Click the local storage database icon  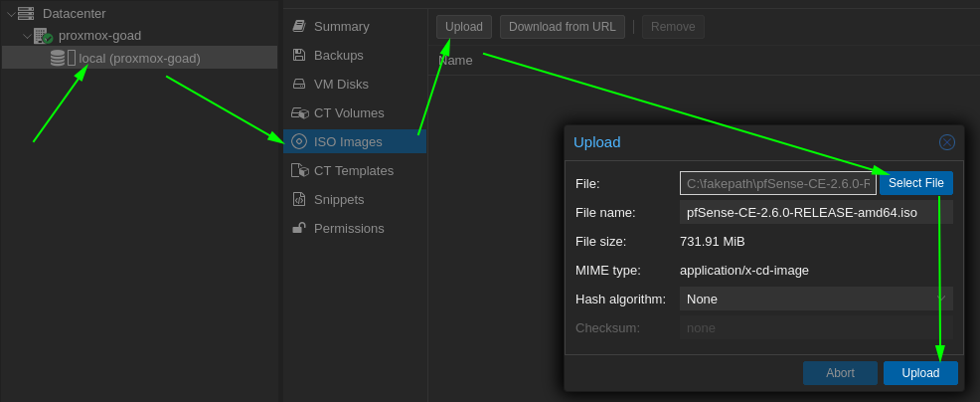pyautogui.click(x=58, y=59)
